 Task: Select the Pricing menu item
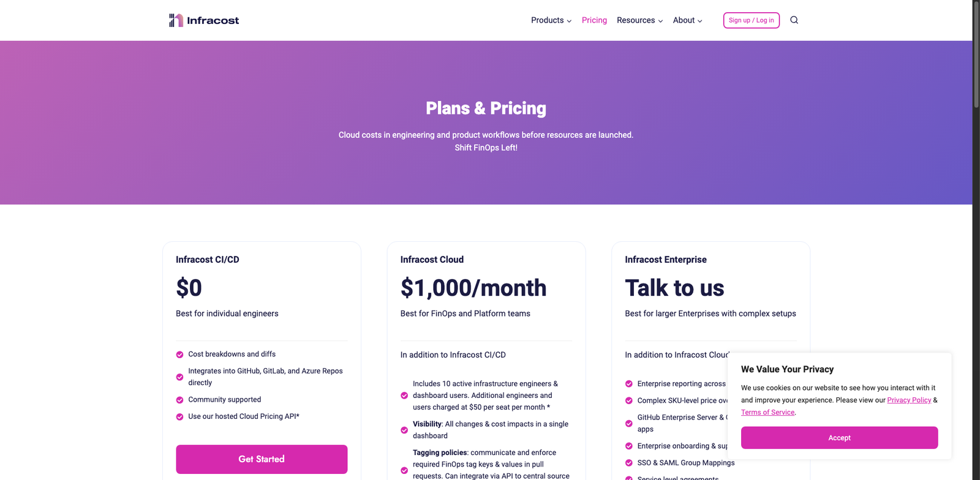594,20
